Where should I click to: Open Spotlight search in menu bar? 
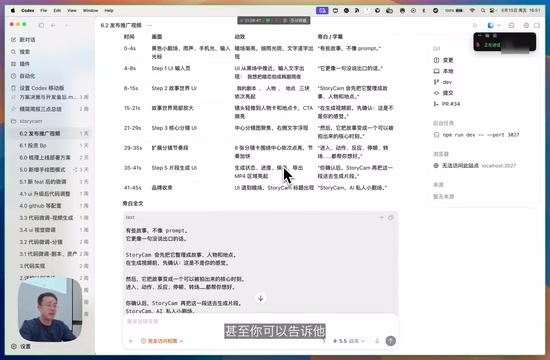coord(483,11)
